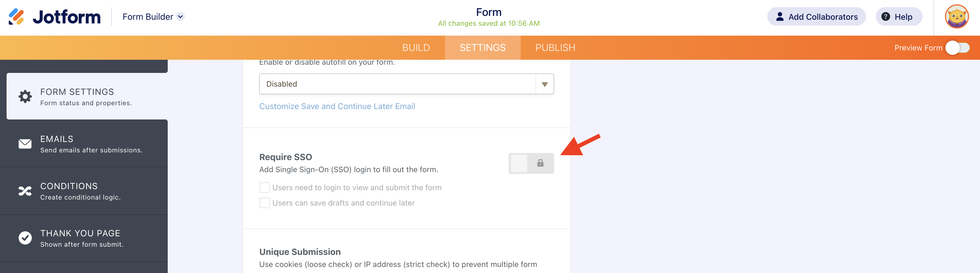The height and width of the screenshot is (273, 980).
Task: Check 'Users can save drafts' checkbox
Action: (x=264, y=203)
